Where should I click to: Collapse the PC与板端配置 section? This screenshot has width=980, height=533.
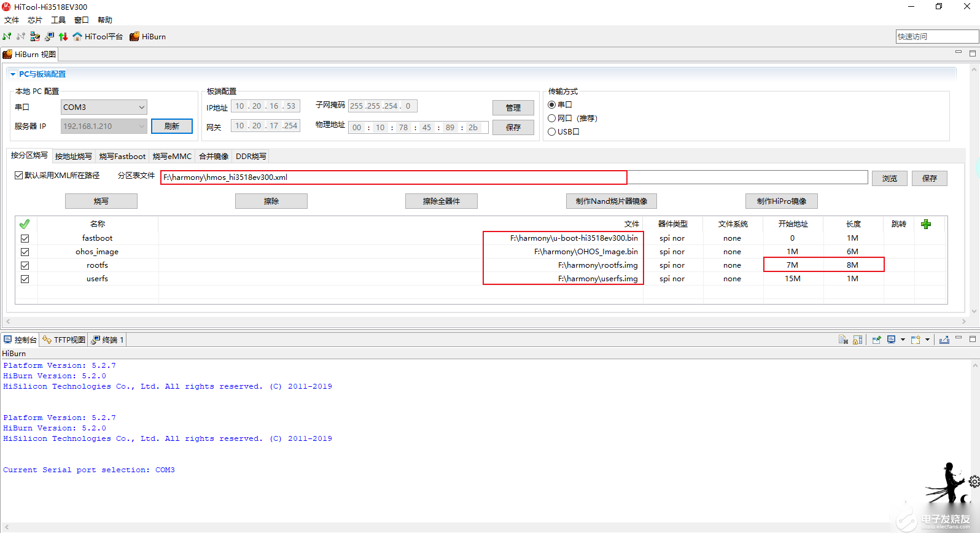coord(12,74)
